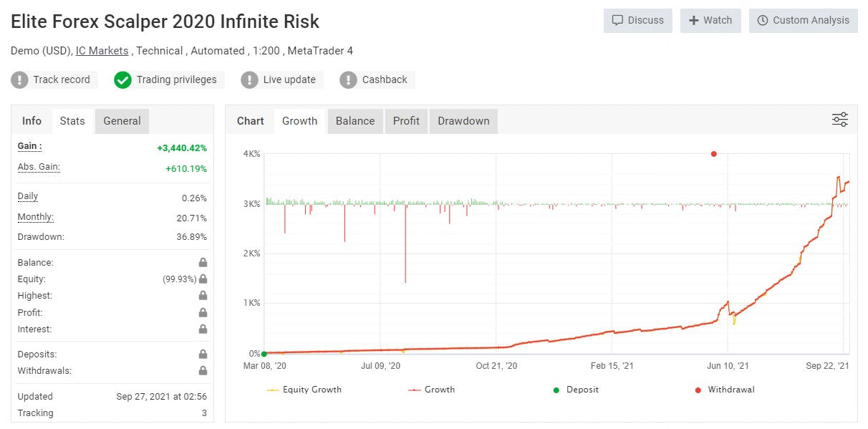Switch to the General tab
The image size is (868, 429).
122,121
